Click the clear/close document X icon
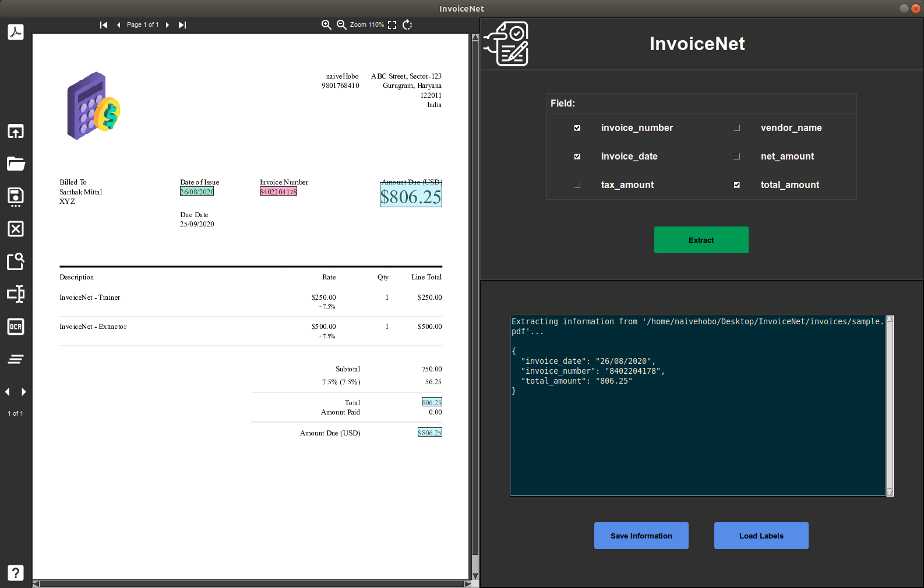Screen dimensions: 924x588 [16, 229]
